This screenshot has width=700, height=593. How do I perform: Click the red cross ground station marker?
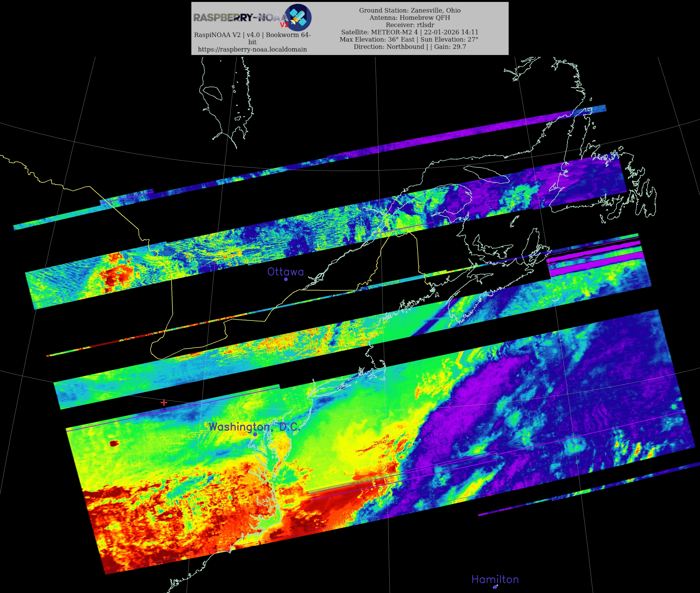164,402
